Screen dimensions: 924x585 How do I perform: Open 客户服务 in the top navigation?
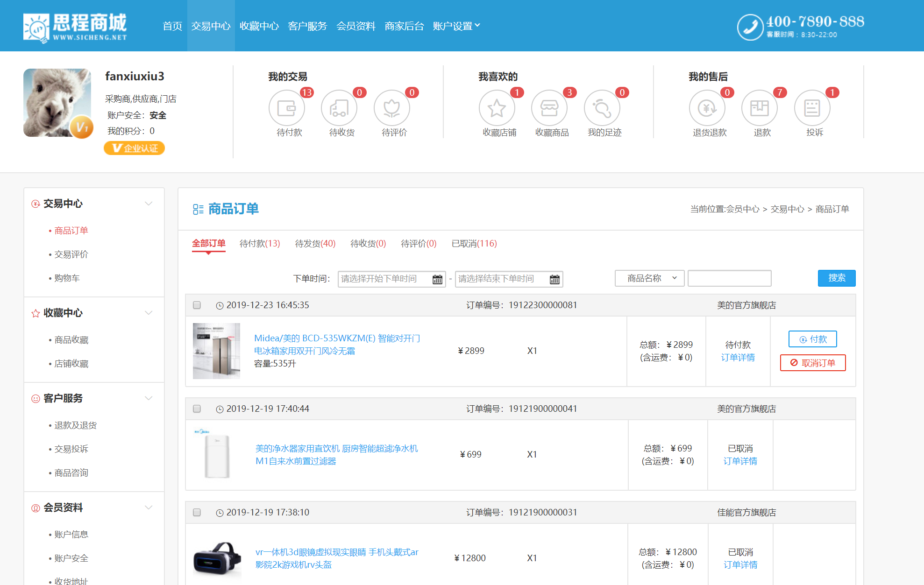point(307,26)
